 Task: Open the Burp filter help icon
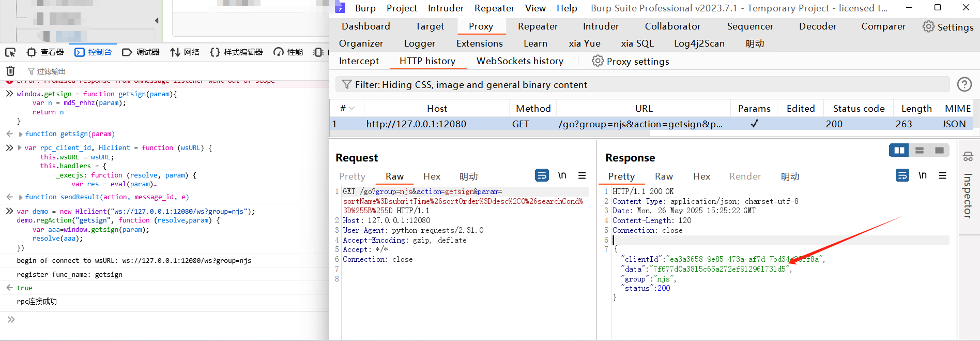coord(964,84)
